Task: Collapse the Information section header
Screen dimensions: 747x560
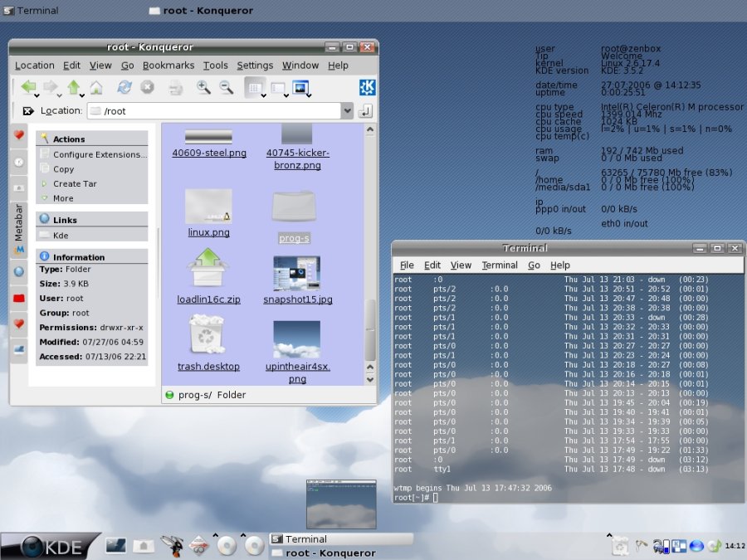Action: [x=91, y=256]
